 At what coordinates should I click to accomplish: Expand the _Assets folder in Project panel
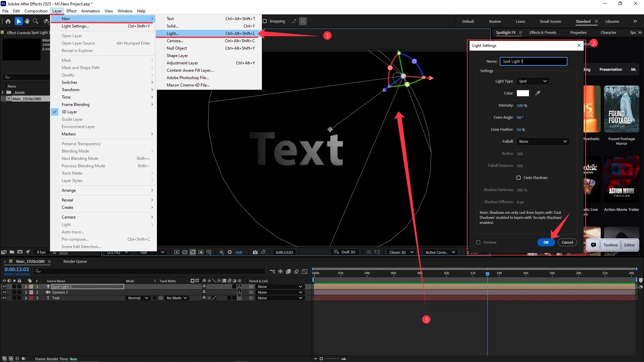(3, 92)
